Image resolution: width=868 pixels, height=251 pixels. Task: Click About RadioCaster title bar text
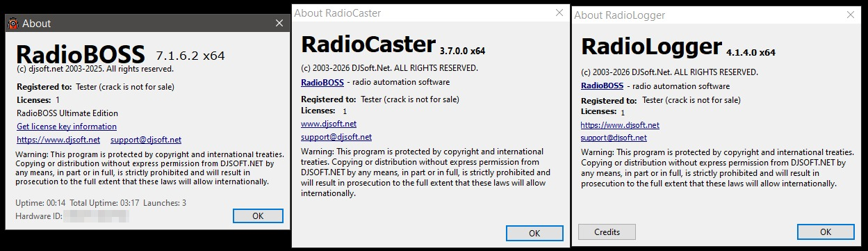[338, 13]
